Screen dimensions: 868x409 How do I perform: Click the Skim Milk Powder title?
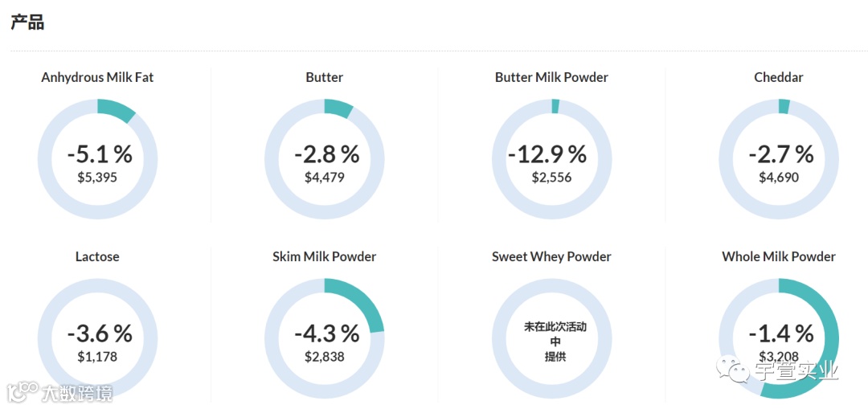(325, 257)
